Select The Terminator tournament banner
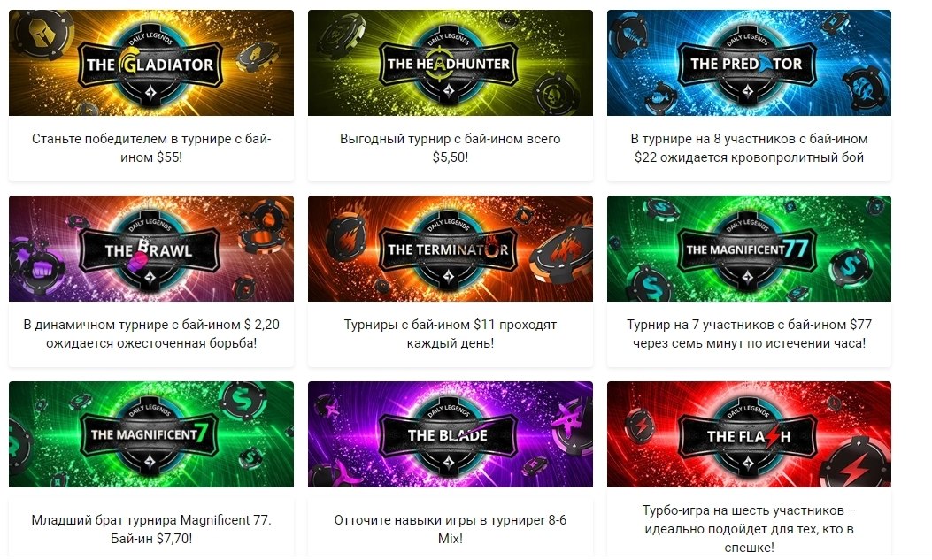The image size is (932, 560). click(x=450, y=249)
